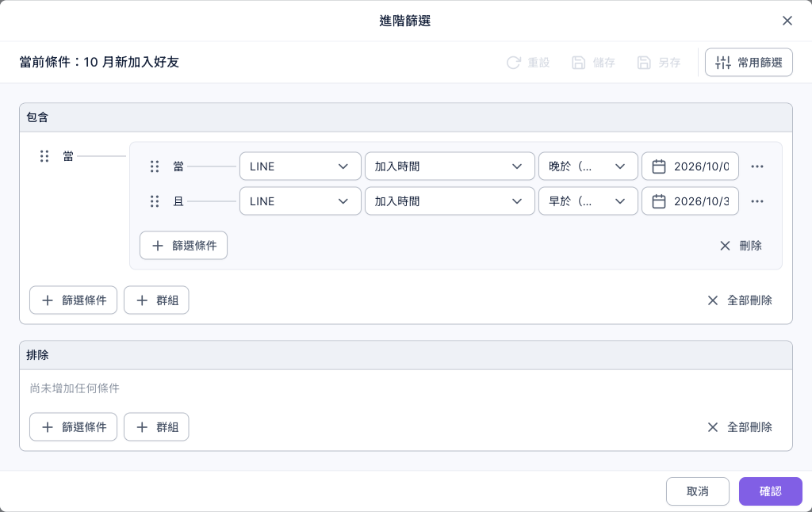Open the 晚於 operator dropdown

(588, 166)
